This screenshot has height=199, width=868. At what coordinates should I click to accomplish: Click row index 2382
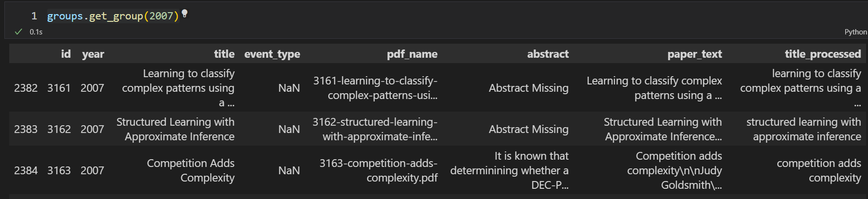click(x=26, y=88)
